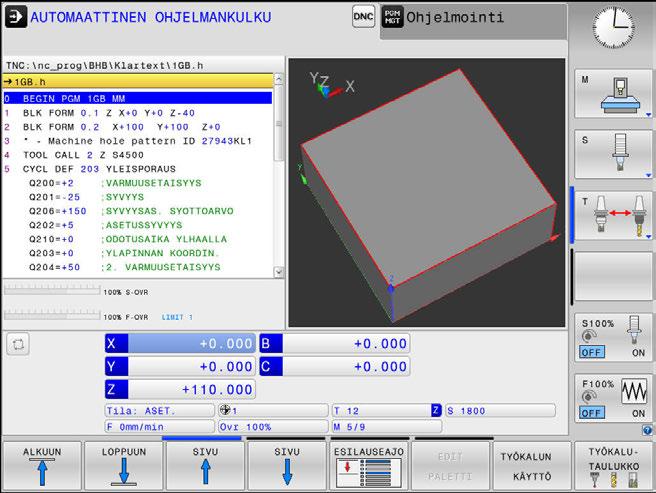Viewport: 656px width, 493px height.
Task: Select line 5 CYCL DEF 203 YLEISPORAUS
Action: (x=138, y=169)
